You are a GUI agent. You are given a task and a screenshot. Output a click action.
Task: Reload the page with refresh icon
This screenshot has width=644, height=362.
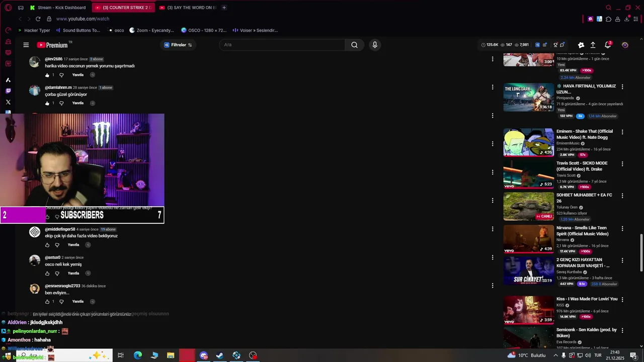coord(38,19)
